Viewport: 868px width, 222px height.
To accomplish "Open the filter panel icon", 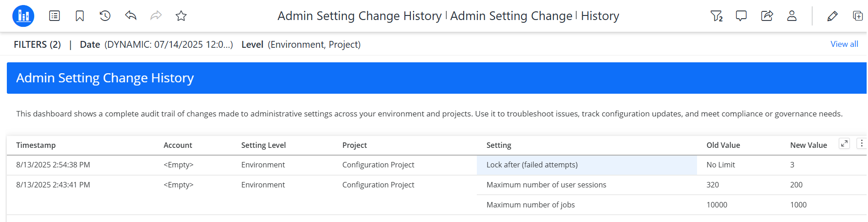I will coord(716,16).
